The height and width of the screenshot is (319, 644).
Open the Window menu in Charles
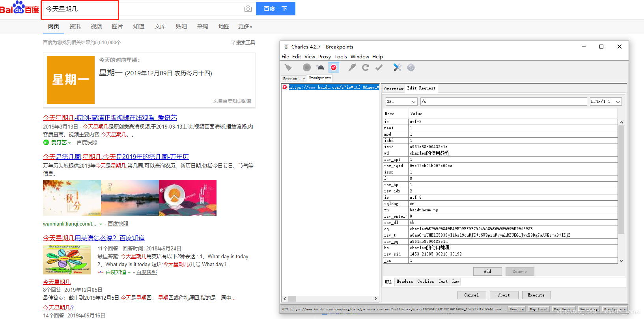tap(360, 57)
